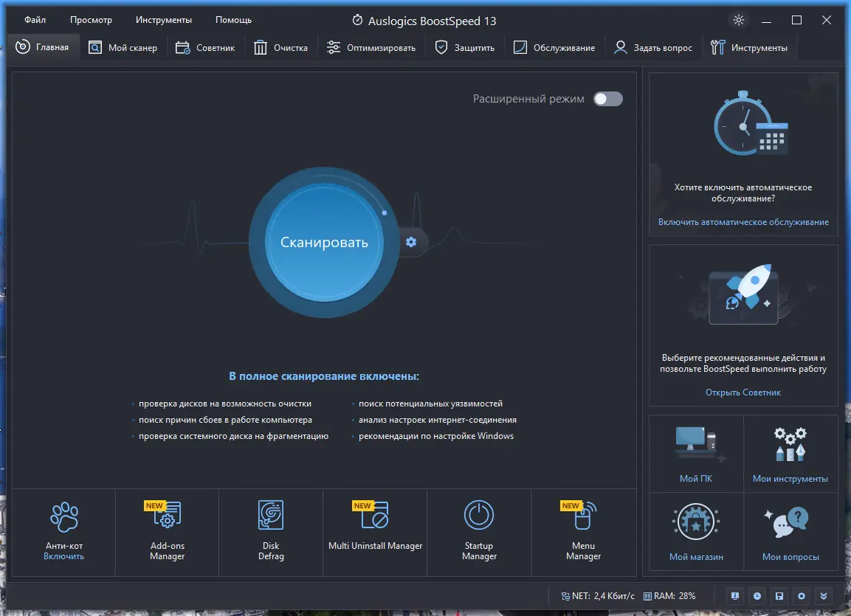Click the gear beside the Сканировать button
The width and height of the screenshot is (851, 616).
tap(411, 241)
